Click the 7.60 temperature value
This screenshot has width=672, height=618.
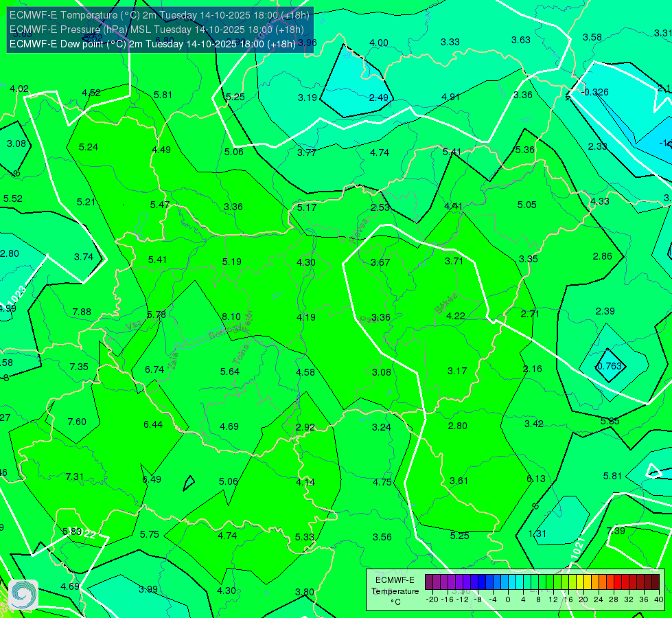77,422
